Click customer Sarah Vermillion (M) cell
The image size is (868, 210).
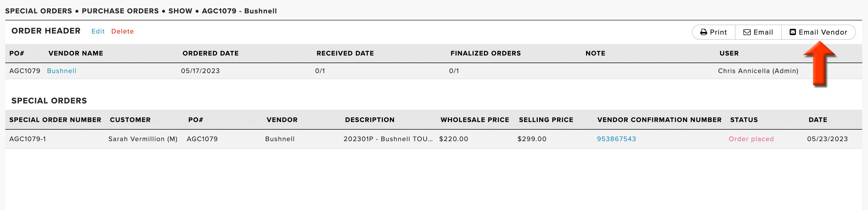(x=143, y=139)
